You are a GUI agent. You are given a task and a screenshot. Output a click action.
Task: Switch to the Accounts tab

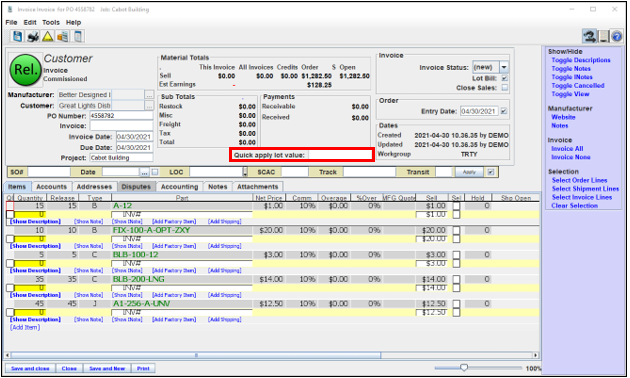(51, 187)
